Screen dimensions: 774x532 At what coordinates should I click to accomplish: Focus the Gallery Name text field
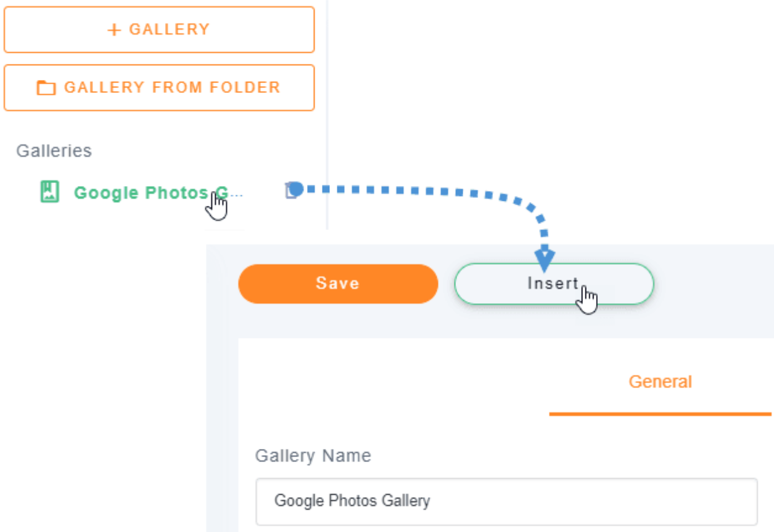(506, 501)
